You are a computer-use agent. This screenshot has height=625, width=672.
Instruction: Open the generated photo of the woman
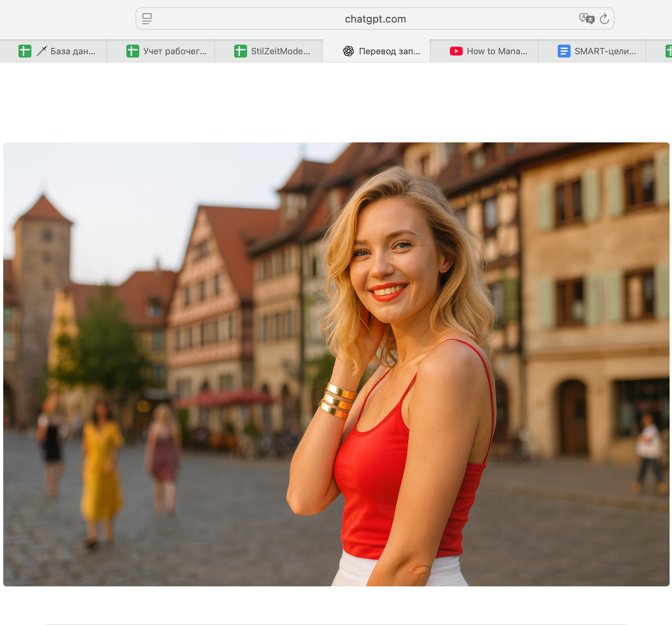(x=336, y=364)
